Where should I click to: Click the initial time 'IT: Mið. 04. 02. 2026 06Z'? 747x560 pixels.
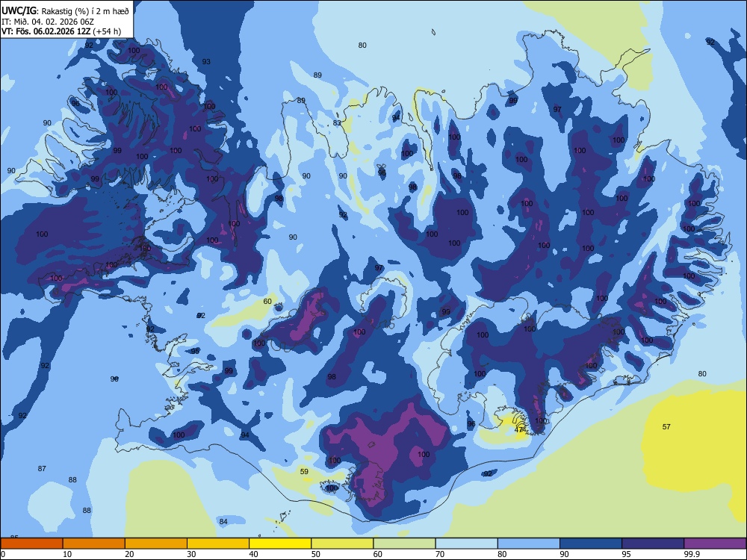tap(48, 22)
